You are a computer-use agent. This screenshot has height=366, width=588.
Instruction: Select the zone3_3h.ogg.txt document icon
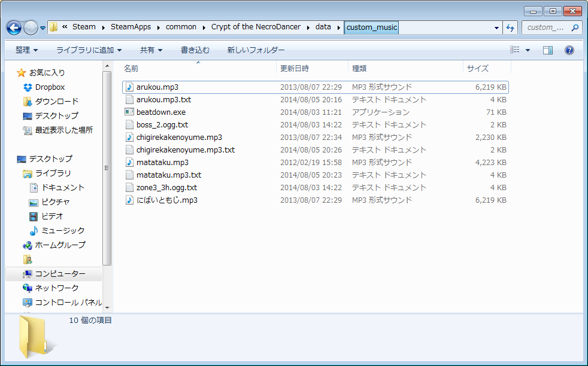click(129, 187)
